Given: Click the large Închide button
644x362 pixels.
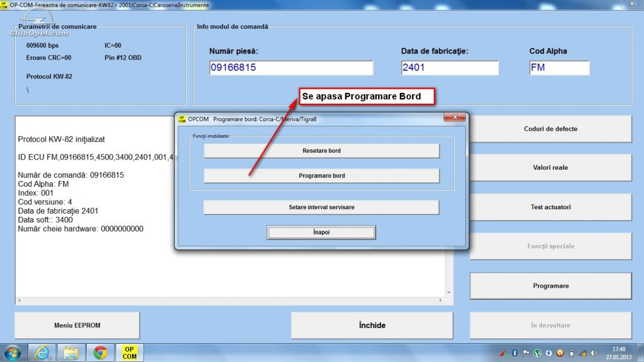Looking at the screenshot, I should coord(372,326).
